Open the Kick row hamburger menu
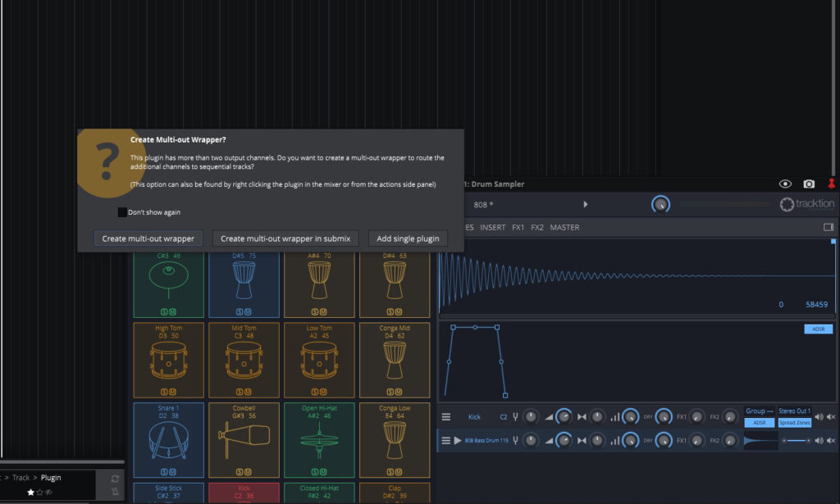 (445, 417)
